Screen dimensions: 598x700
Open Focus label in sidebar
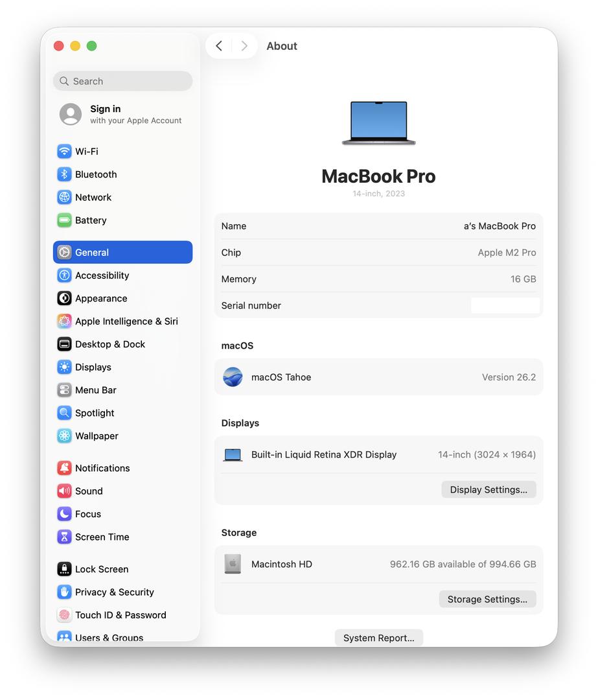[88, 514]
